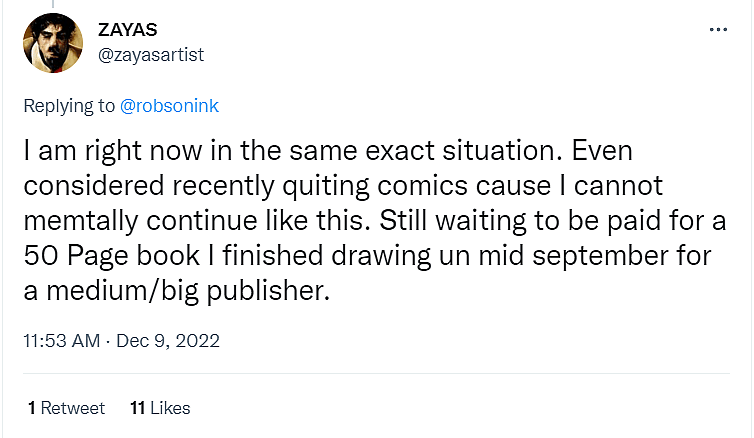Click the 'Replying to' label

point(69,104)
